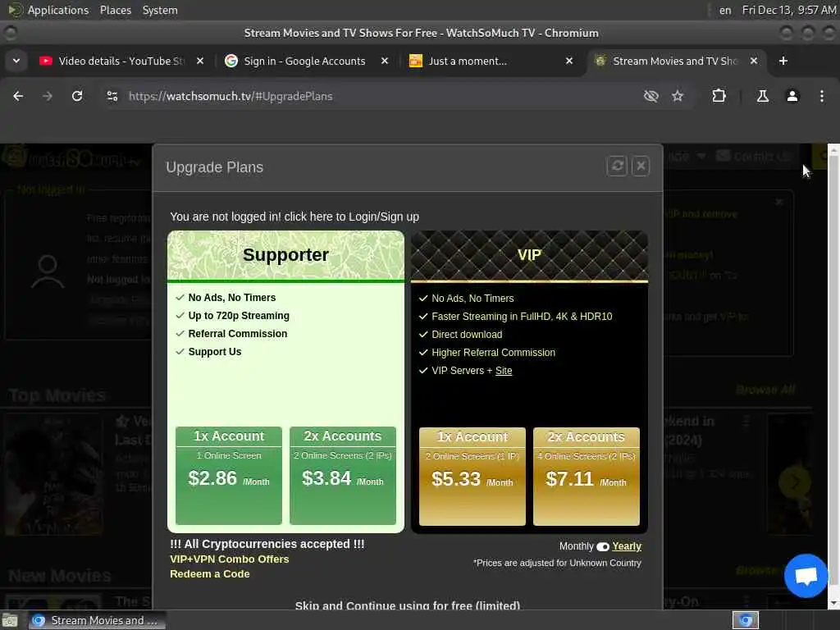Click the user avatar icon behind dialog
The height and width of the screenshot is (630, 840).
pyautogui.click(x=47, y=271)
